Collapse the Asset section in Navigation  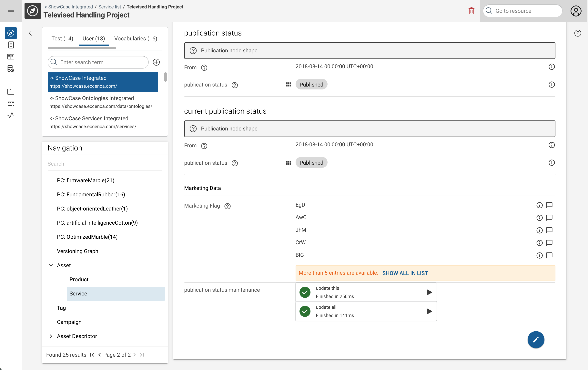coord(51,265)
